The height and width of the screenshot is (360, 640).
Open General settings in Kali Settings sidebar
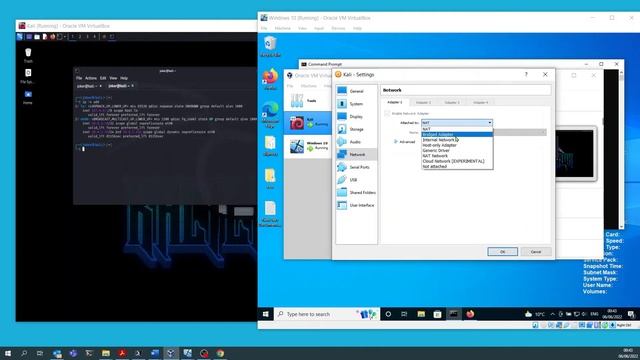[356, 91]
